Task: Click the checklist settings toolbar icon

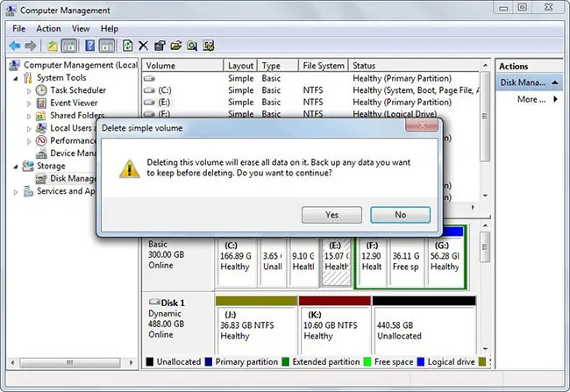Action: point(209,46)
